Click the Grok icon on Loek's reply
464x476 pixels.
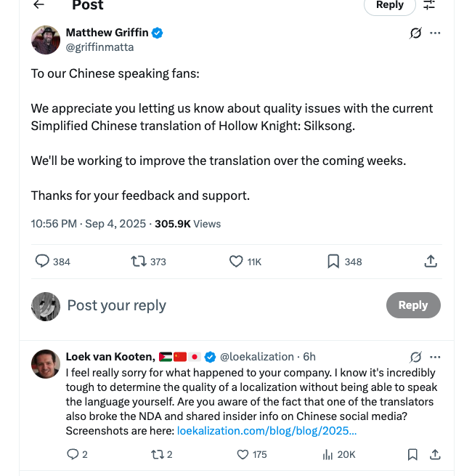415,357
